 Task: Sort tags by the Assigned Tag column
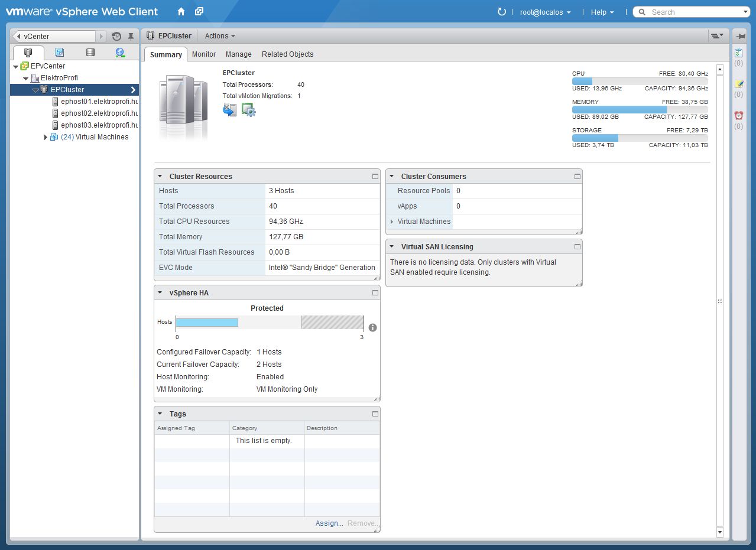click(192, 428)
